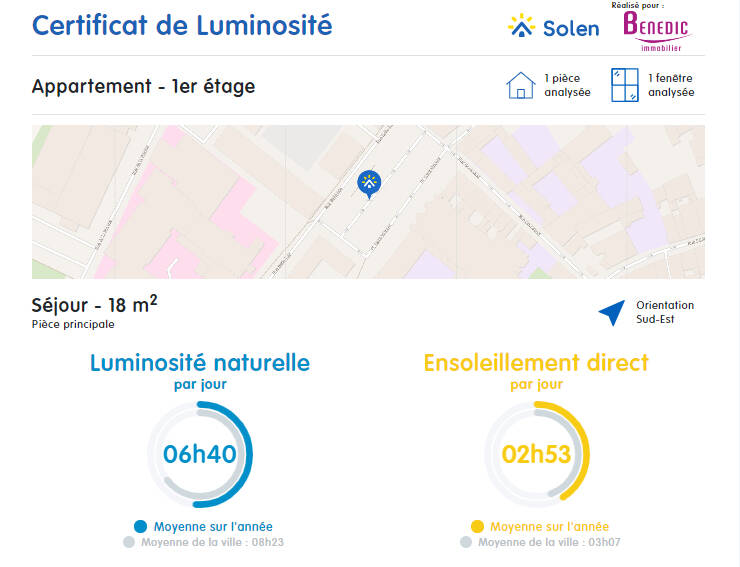The height and width of the screenshot is (567, 740).
Task: Click the Ensoleillement direct heading
Action: 536,362
